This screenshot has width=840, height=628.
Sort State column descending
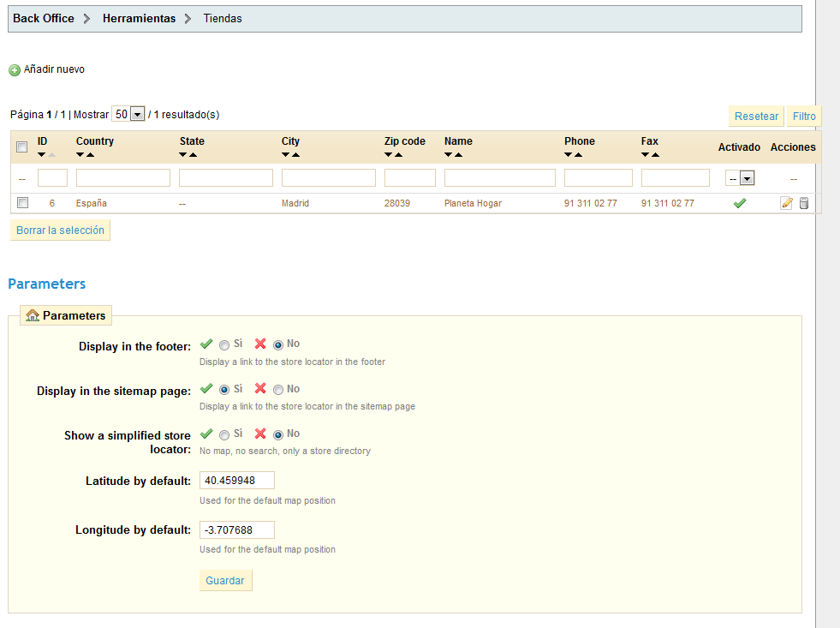click(182, 155)
